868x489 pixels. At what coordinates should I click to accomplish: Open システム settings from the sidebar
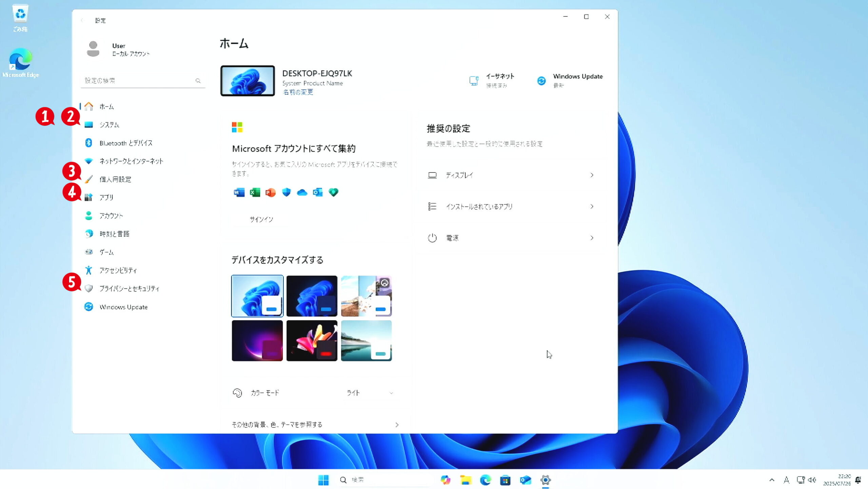pos(109,125)
